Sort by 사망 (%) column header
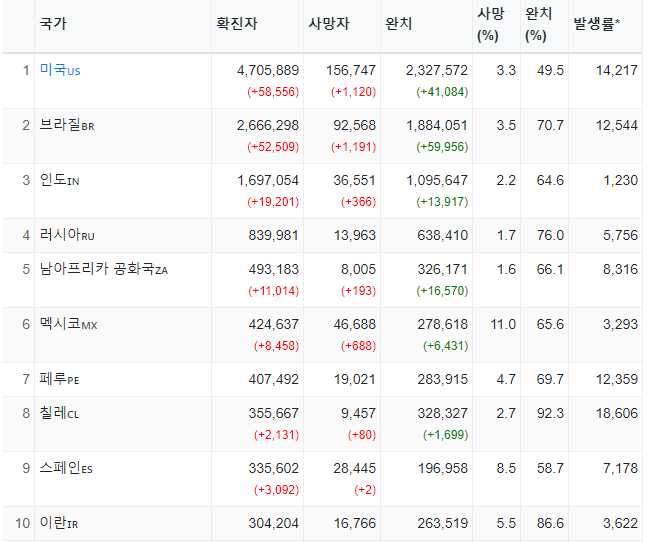Viewport: 647px width, 543px height. (x=491, y=24)
